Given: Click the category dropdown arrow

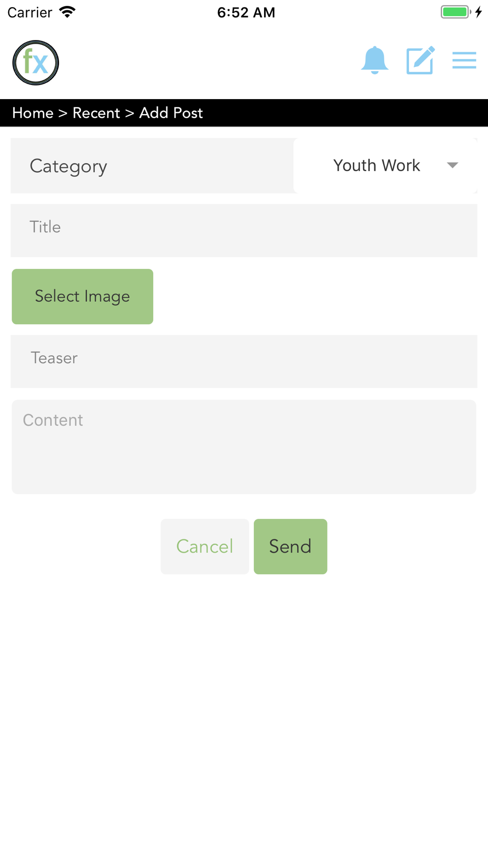Looking at the screenshot, I should pos(452,166).
